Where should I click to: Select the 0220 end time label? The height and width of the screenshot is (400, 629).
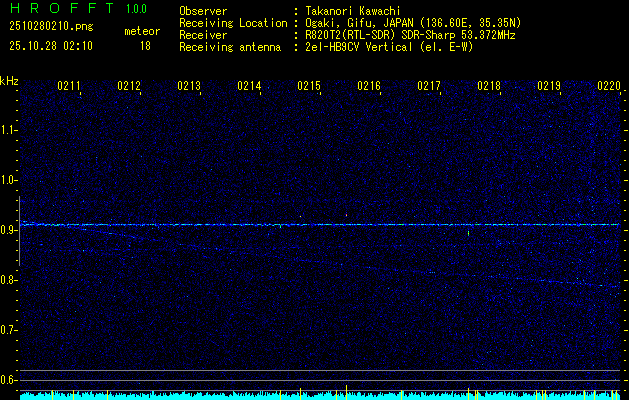tap(608, 87)
